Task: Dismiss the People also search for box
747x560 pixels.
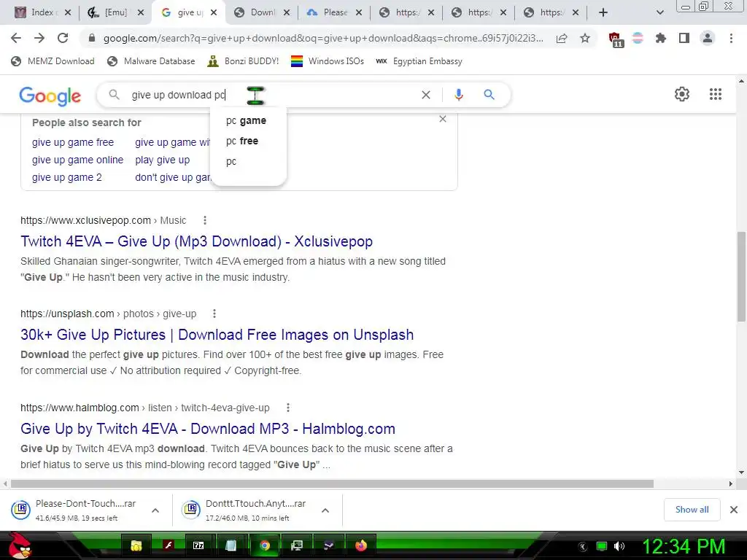Action: [443, 119]
